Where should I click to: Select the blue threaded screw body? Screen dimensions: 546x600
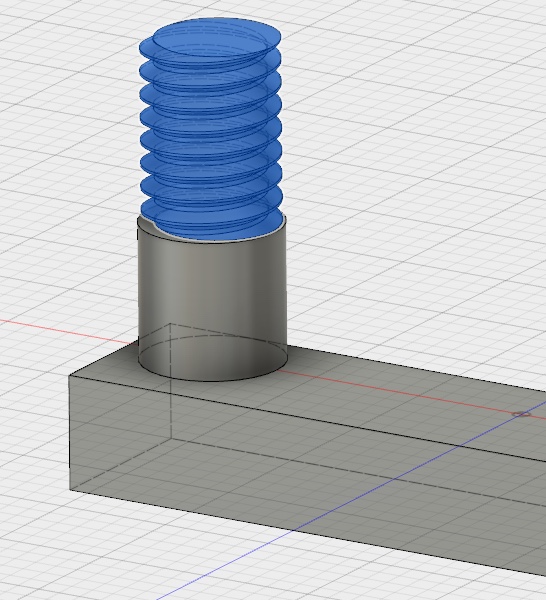tap(211, 130)
